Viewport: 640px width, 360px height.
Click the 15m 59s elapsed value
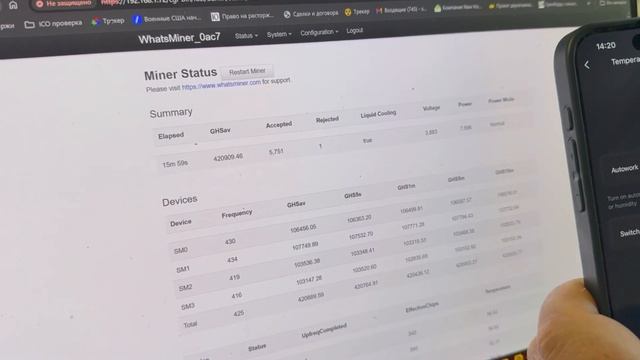(x=175, y=164)
